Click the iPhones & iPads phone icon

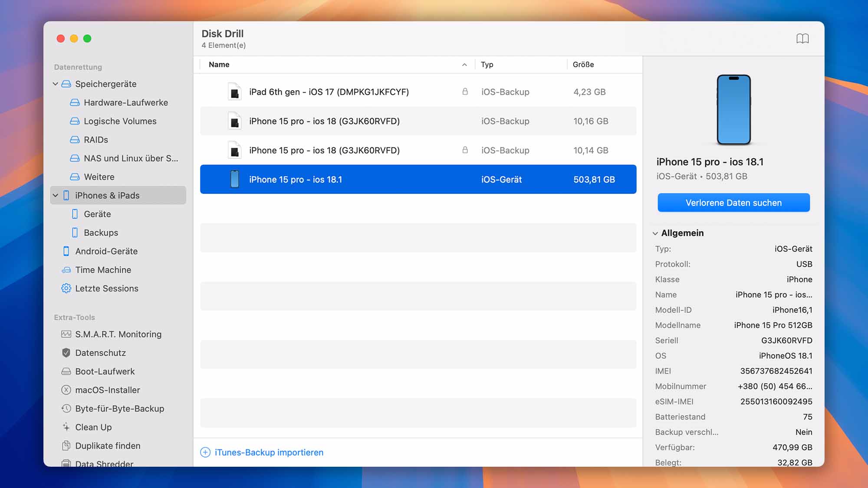pyautogui.click(x=66, y=195)
